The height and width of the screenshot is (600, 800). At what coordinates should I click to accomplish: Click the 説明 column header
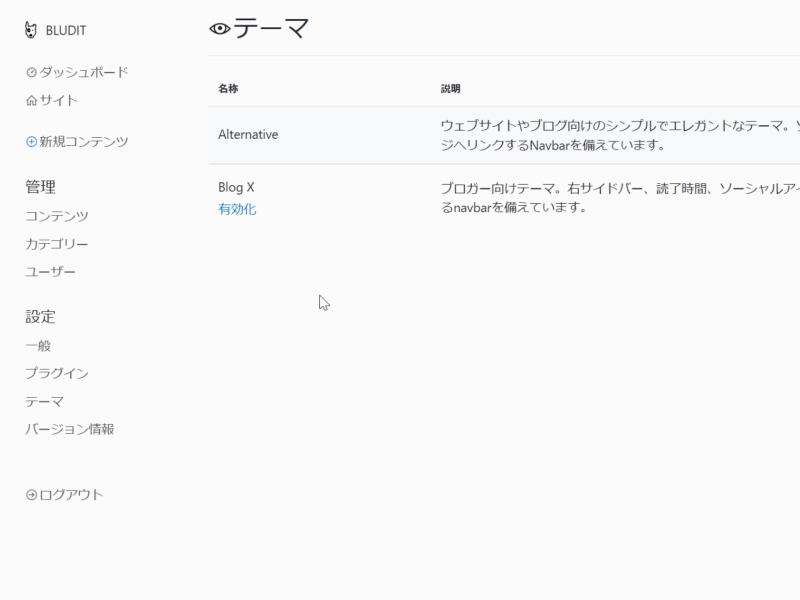[x=450, y=89]
